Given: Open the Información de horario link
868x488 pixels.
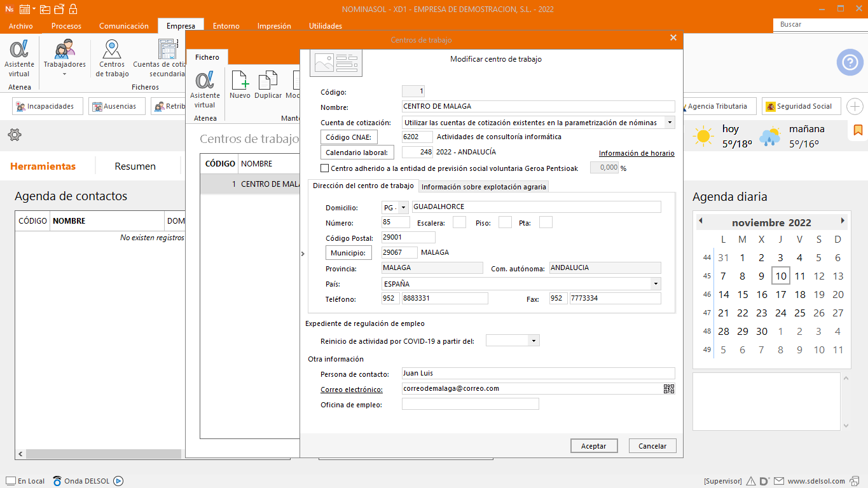Looking at the screenshot, I should 636,153.
